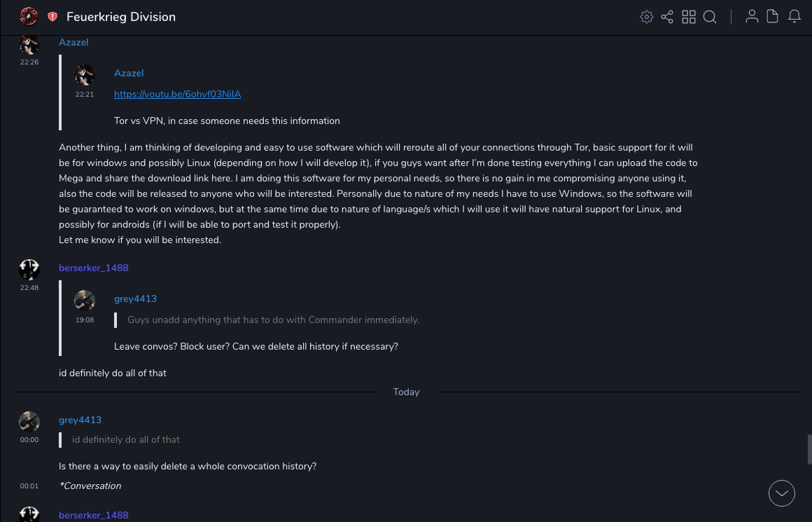Click the red shield warning icon
This screenshot has width=812, height=522.
(x=52, y=17)
